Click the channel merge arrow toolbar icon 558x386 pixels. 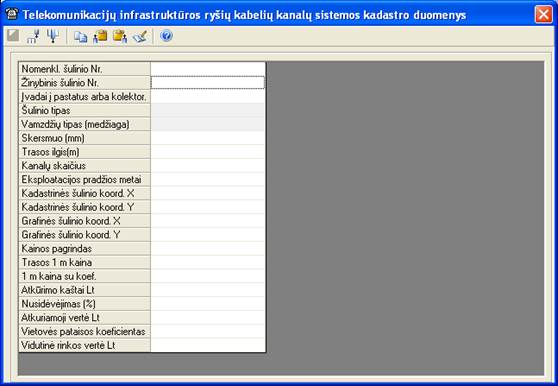pos(33,36)
